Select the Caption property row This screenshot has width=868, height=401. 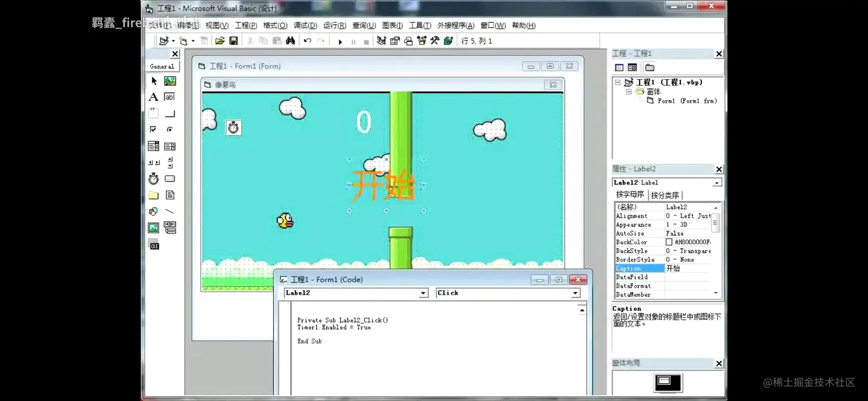[663, 268]
